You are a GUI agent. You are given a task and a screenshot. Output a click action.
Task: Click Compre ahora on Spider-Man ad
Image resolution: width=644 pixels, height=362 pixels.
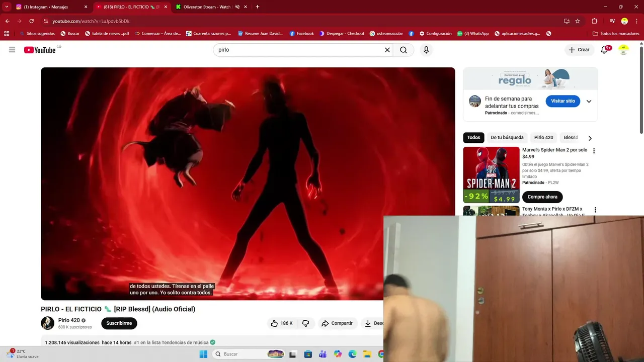(x=542, y=197)
